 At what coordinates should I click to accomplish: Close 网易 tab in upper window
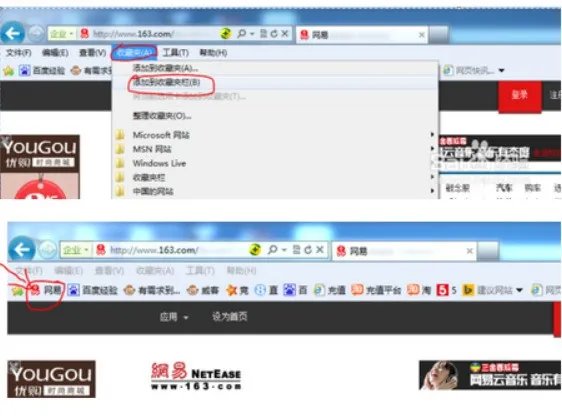pyautogui.click(x=422, y=35)
